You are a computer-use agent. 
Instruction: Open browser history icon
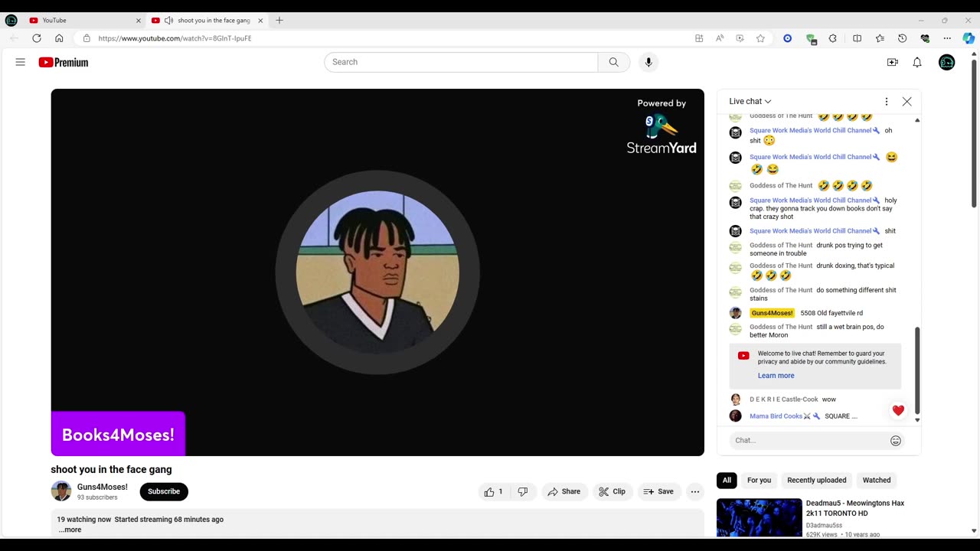click(x=902, y=38)
